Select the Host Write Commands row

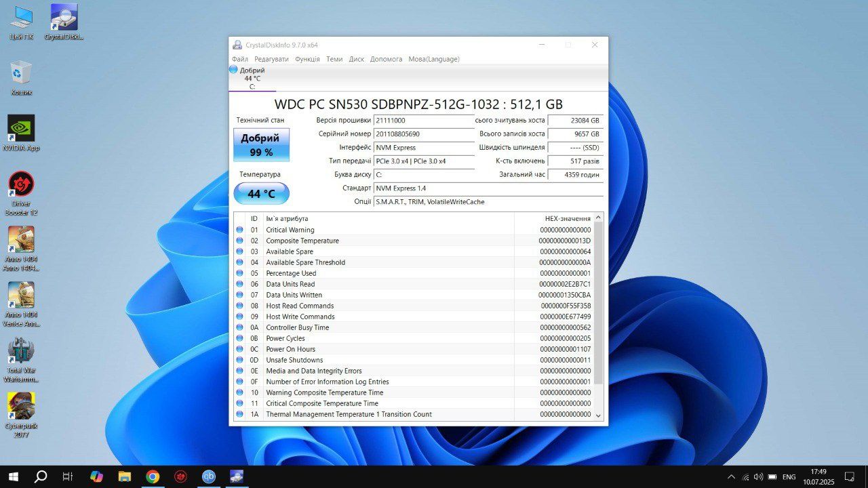click(414, 317)
